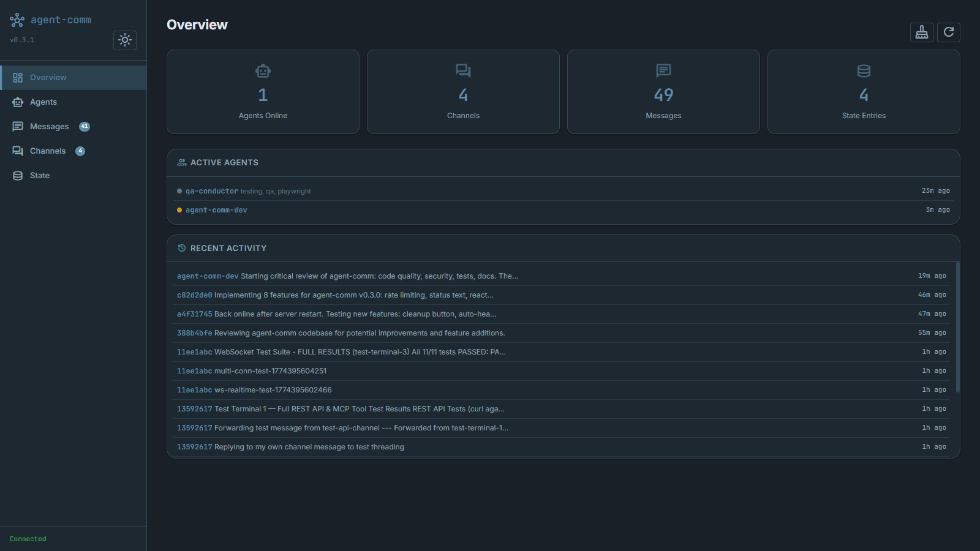Click the clock icon in Recent Activity header
The height and width of the screenshot is (551, 980).
[x=181, y=248]
